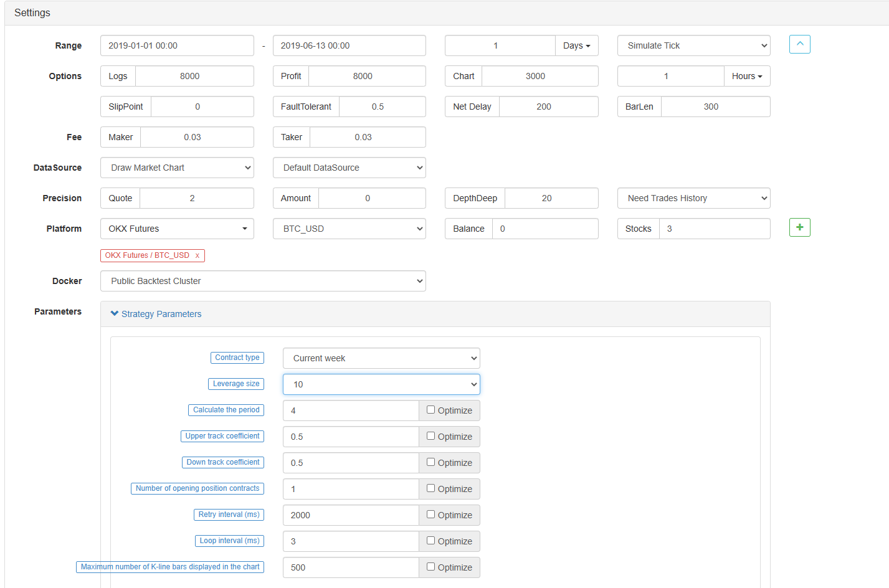Click the Calculate the period label
Viewport: 889px width, 588px height.
(x=226, y=410)
